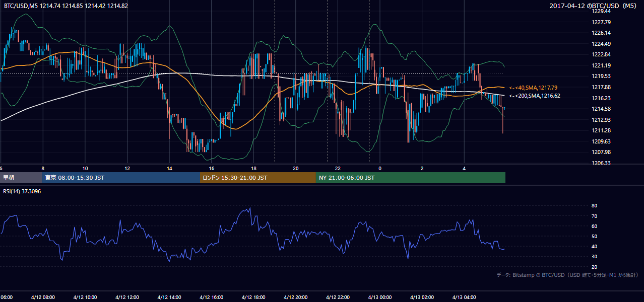Click RSI scale value 70

594,216
